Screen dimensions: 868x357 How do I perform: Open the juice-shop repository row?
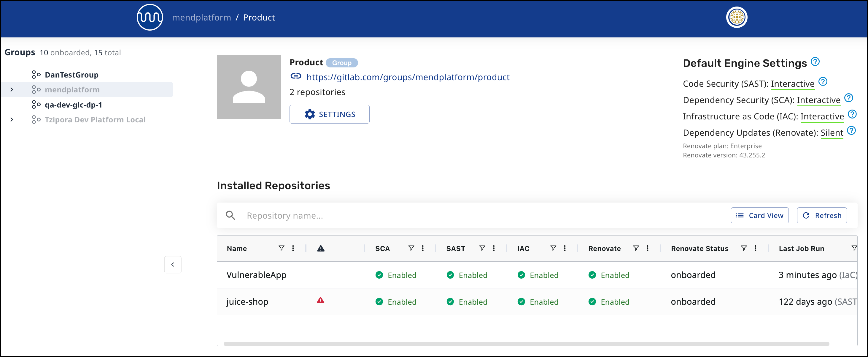tap(537, 301)
